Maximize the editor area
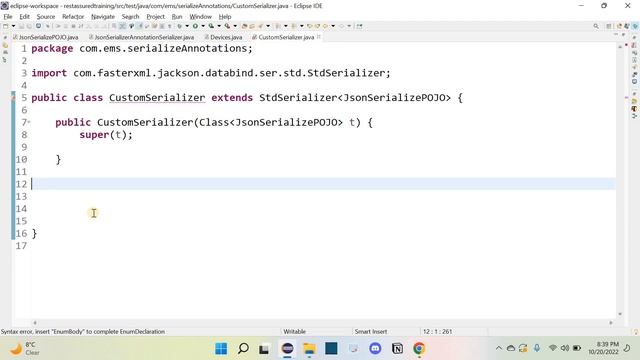The height and width of the screenshot is (360, 640). coord(623,35)
